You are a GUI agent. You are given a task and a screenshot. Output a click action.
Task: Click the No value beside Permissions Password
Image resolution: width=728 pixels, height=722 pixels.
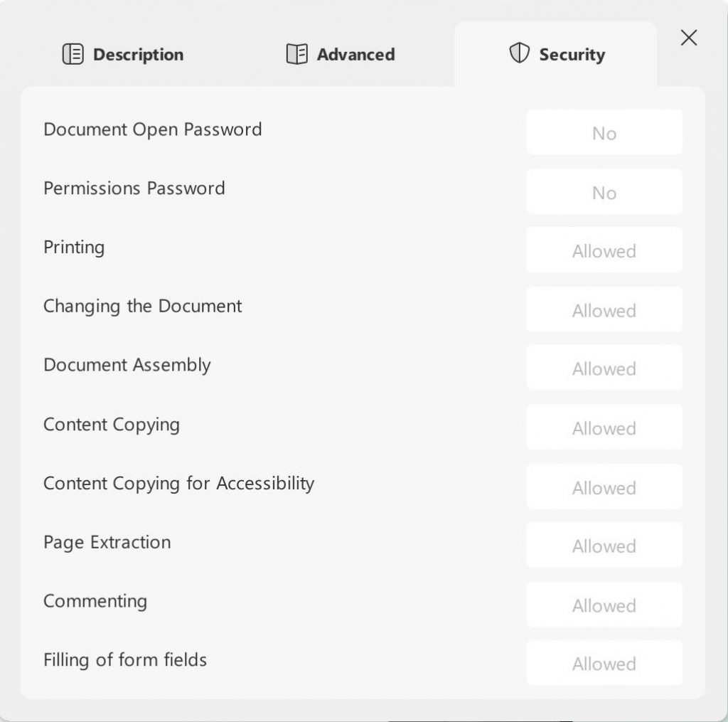(x=604, y=191)
